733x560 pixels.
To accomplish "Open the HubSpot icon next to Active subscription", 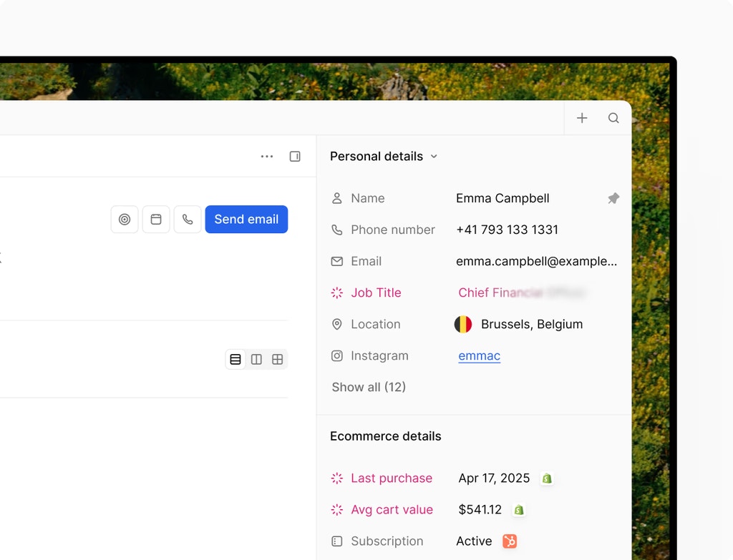I will [509, 541].
